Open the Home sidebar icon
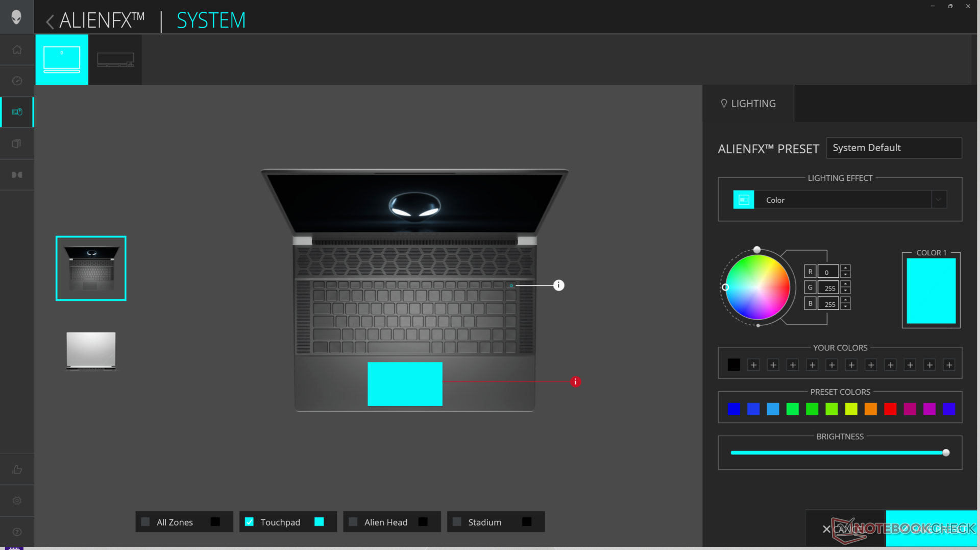 (17, 50)
